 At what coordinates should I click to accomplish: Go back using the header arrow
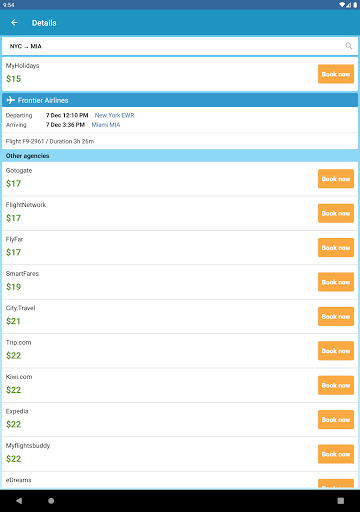(x=14, y=23)
